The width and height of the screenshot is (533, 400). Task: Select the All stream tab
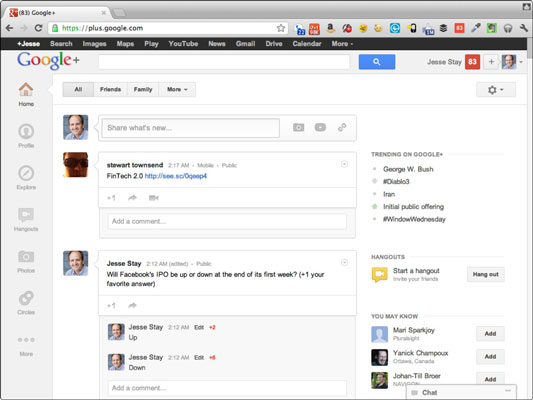pyautogui.click(x=78, y=89)
